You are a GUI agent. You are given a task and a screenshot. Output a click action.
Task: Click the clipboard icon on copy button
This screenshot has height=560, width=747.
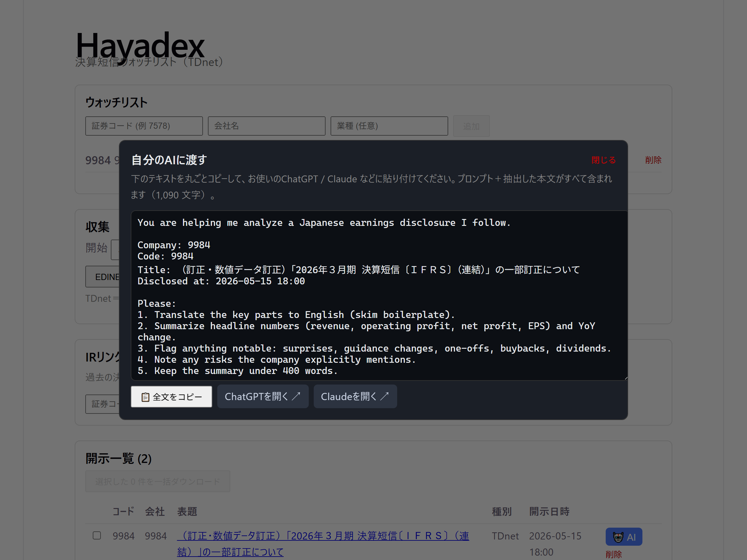(x=145, y=397)
